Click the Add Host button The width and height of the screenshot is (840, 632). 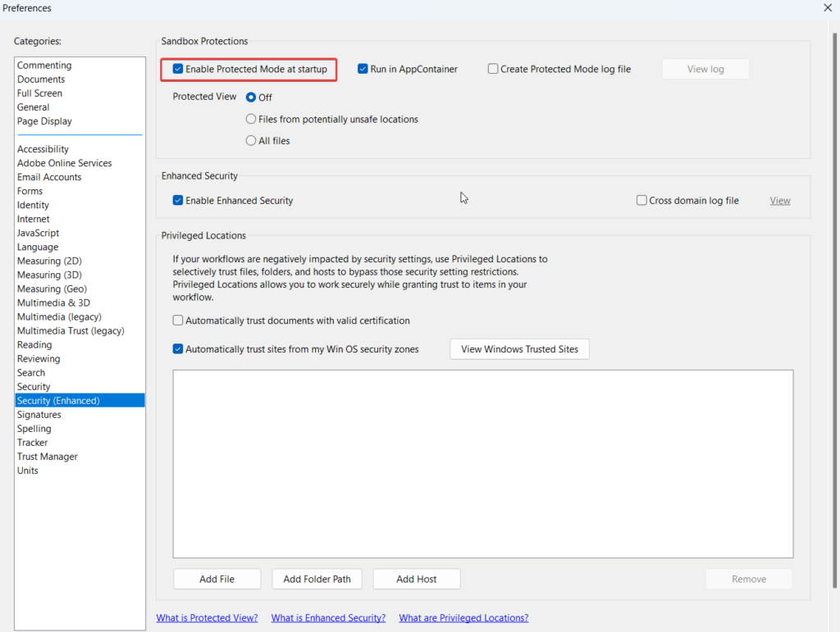tap(416, 580)
